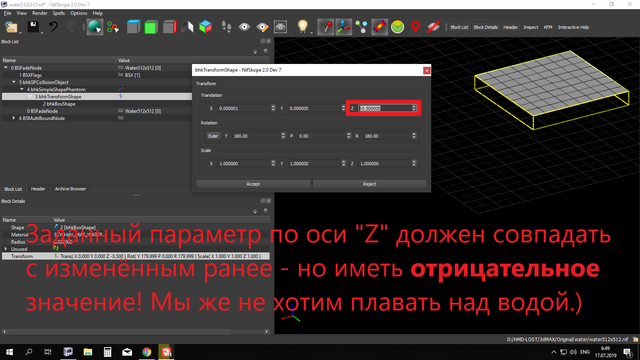The height and width of the screenshot is (360, 640).
Task: Toggle the show nodes icon
Action: (x=361, y=27)
